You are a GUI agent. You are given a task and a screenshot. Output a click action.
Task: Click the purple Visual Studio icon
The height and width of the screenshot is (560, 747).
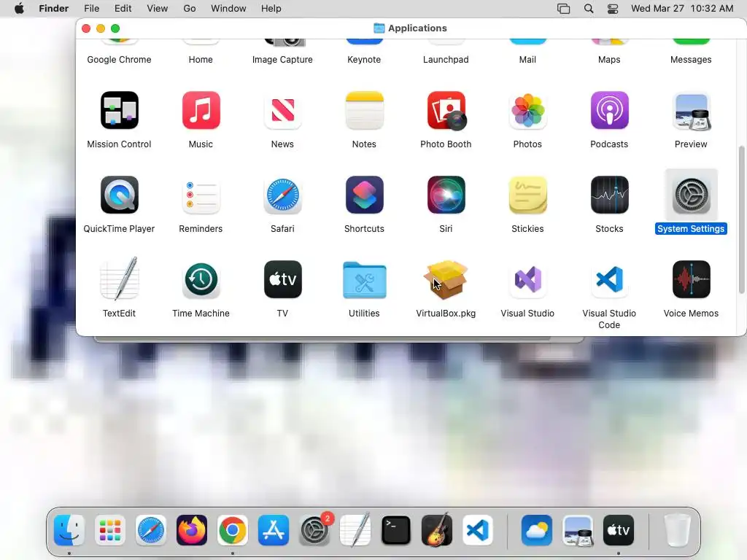pos(528,279)
